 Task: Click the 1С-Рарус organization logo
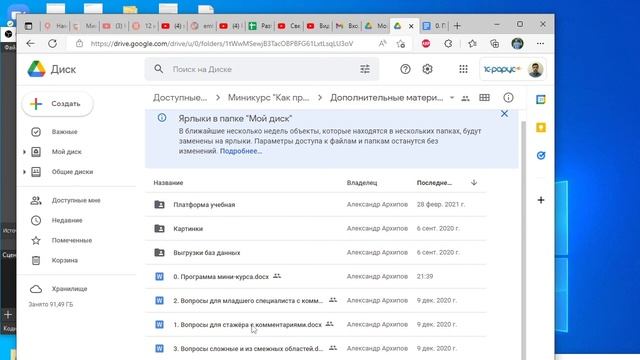[502, 69]
